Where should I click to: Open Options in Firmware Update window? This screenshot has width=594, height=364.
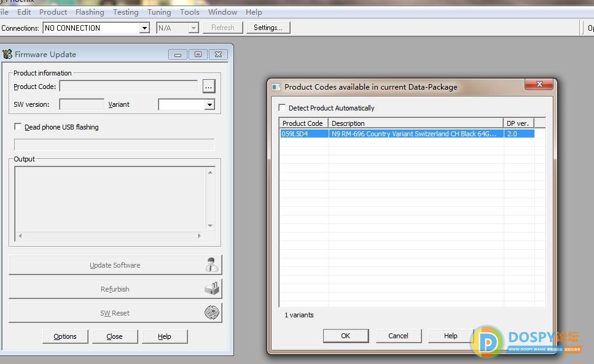tap(65, 336)
